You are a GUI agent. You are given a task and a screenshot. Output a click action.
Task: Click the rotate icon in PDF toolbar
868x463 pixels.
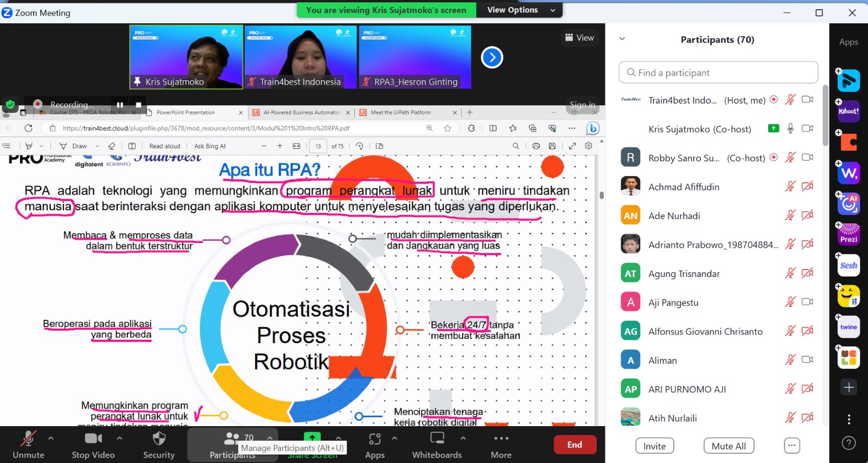[359, 146]
